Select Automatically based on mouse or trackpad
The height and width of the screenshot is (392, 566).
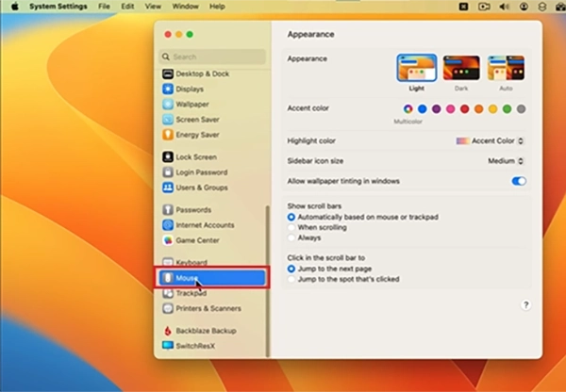291,217
